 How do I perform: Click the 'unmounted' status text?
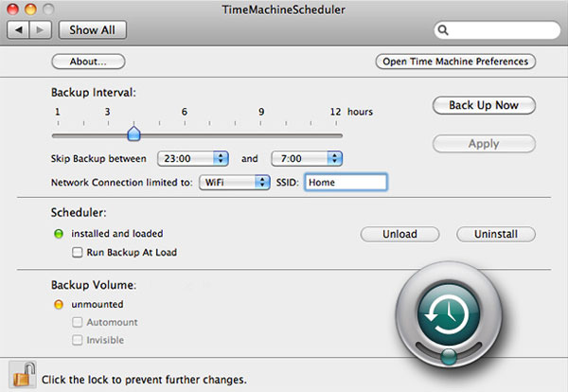(98, 304)
